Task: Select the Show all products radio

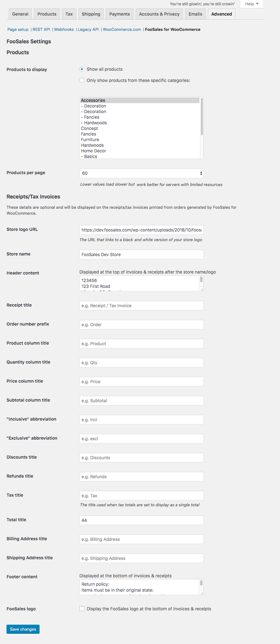Action: pos(82,69)
